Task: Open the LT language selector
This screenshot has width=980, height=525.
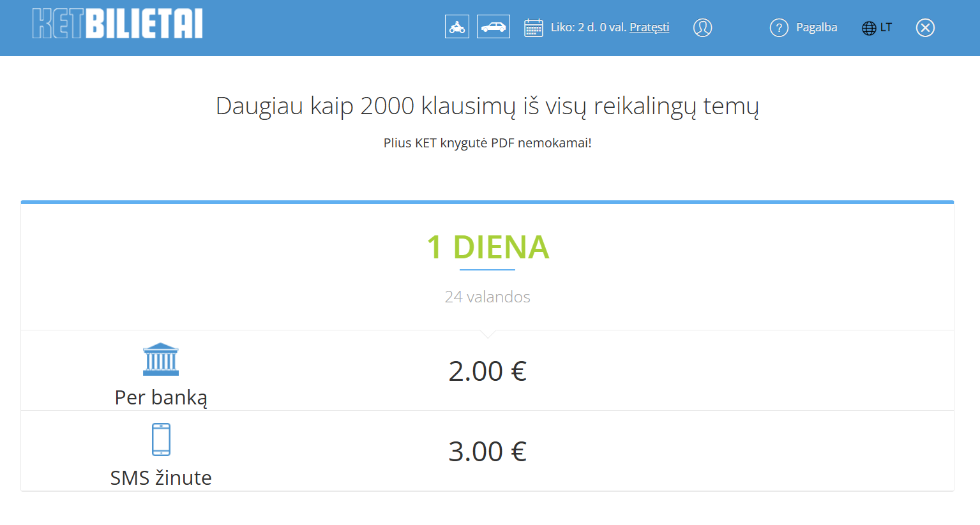Action: point(886,27)
